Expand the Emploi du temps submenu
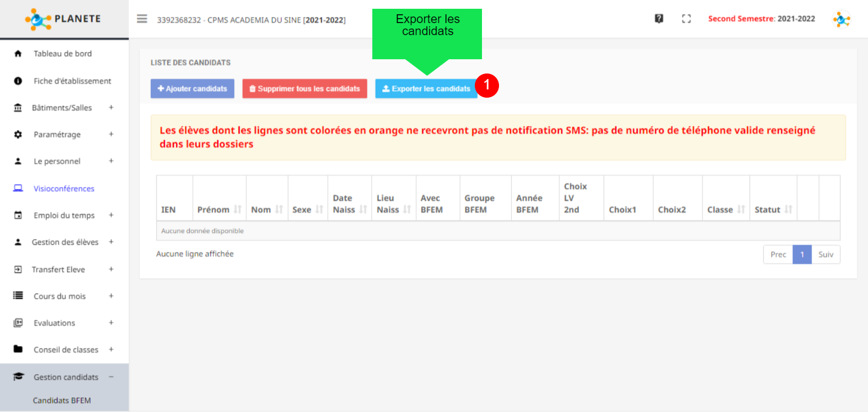 [x=111, y=215]
